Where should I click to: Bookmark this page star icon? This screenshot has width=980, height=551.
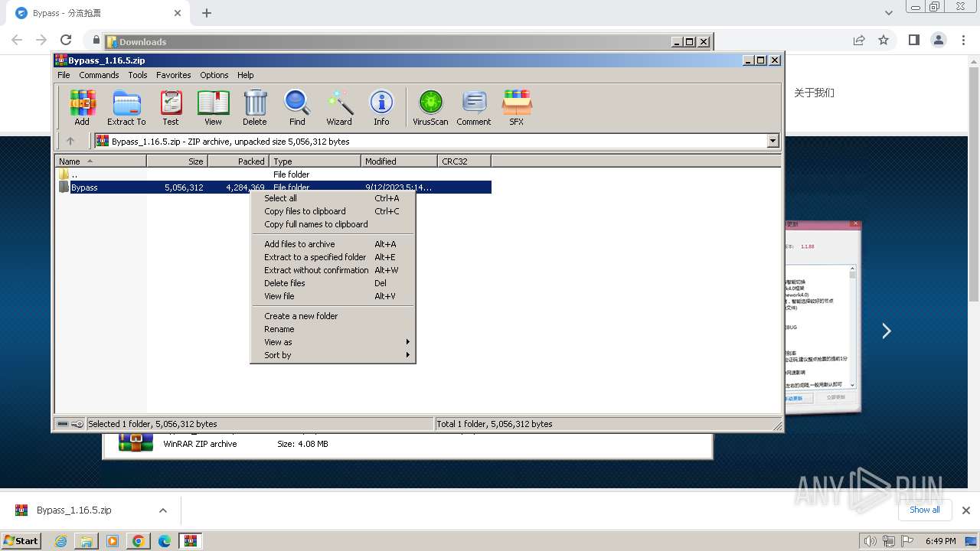[884, 40]
